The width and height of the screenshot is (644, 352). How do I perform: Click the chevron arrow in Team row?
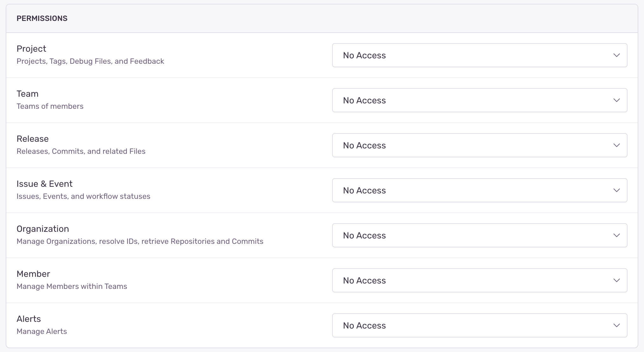click(x=616, y=100)
